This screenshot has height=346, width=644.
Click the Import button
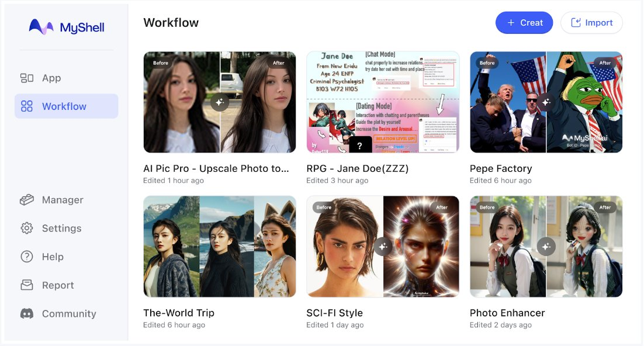pos(591,23)
